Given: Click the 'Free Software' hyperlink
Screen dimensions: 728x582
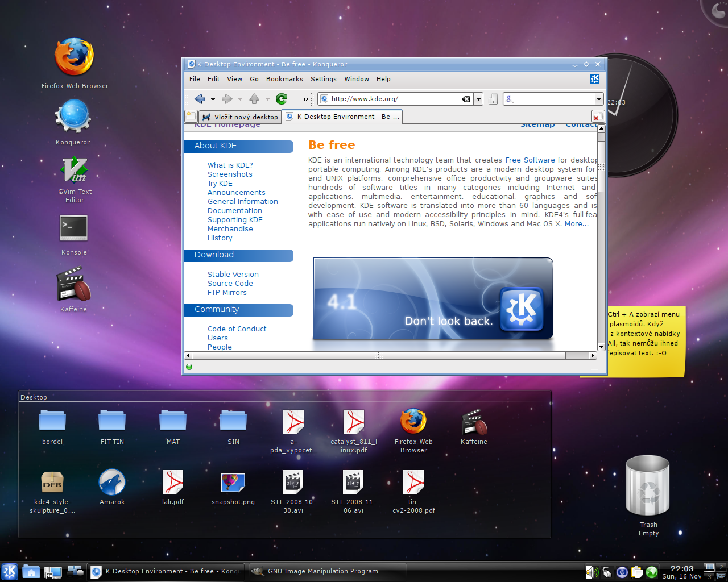Looking at the screenshot, I should 530,160.
